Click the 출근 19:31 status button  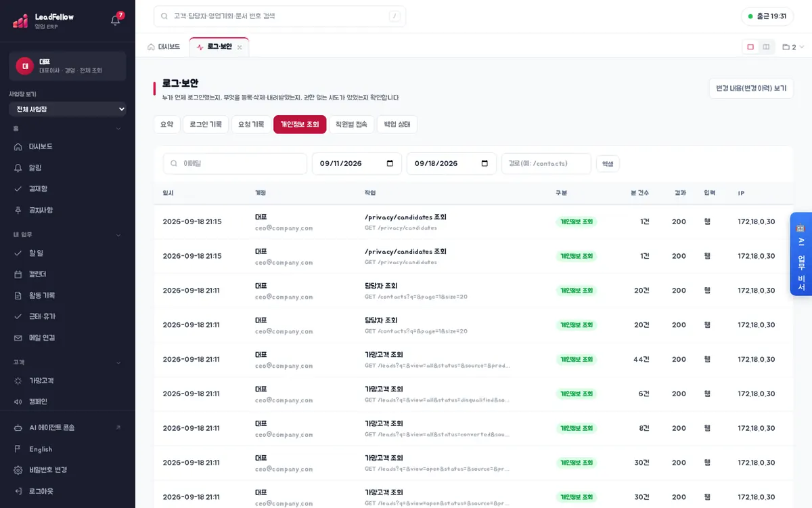(x=767, y=16)
